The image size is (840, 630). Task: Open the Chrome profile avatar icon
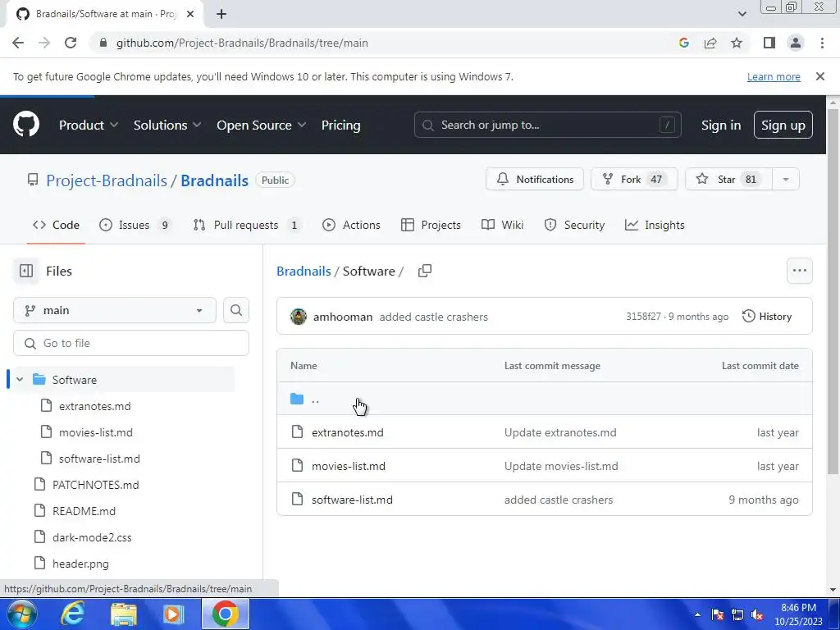[x=796, y=43]
